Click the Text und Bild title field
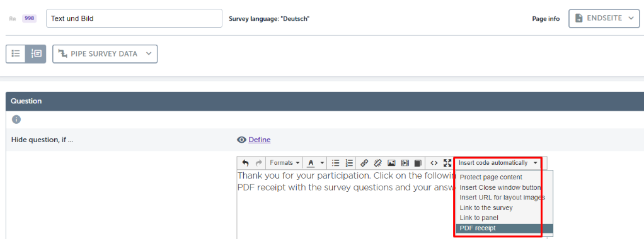 coord(134,18)
